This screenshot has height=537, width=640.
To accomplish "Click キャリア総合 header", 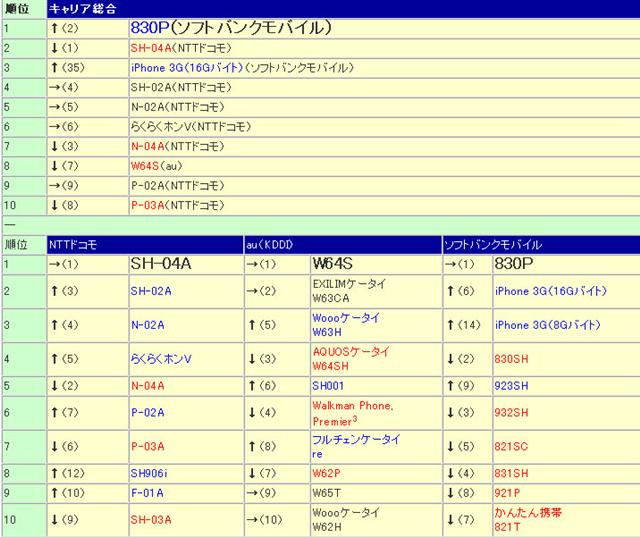I will pos(83,9).
